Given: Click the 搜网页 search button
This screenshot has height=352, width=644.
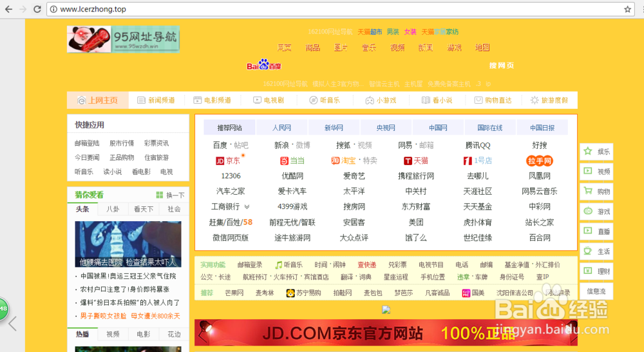Looking at the screenshot, I should pos(502,65).
